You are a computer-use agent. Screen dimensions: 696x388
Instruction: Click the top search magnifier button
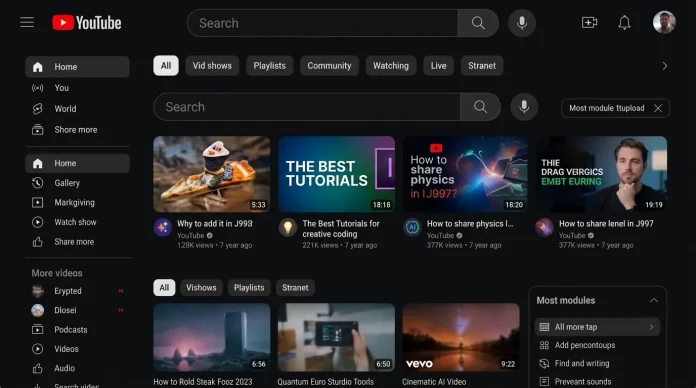click(x=478, y=23)
